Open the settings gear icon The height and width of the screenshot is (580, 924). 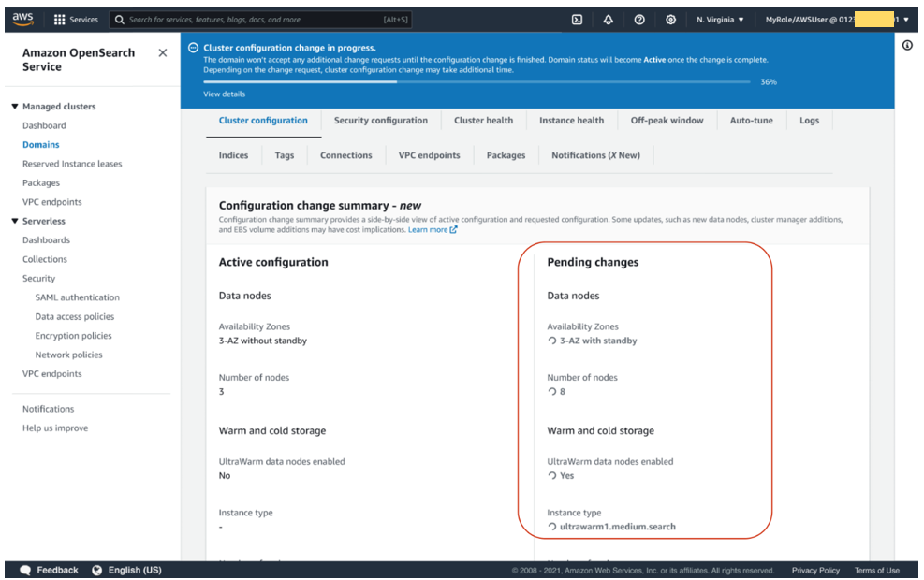pos(670,20)
